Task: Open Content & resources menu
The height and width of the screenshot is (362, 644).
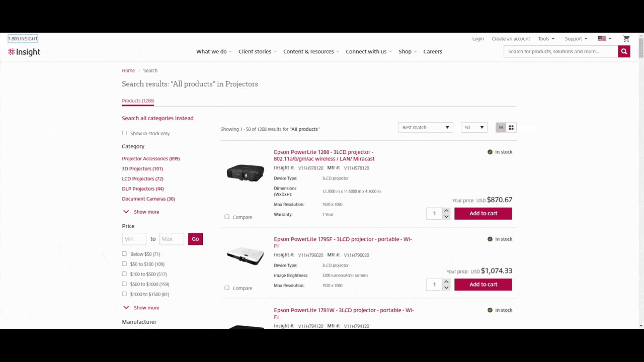Action: tap(311, 52)
